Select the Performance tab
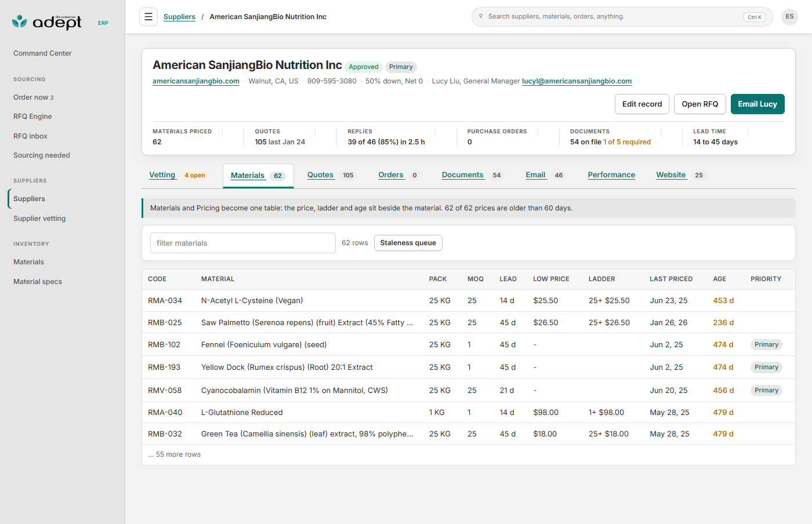The height and width of the screenshot is (524, 812). pyautogui.click(x=611, y=175)
